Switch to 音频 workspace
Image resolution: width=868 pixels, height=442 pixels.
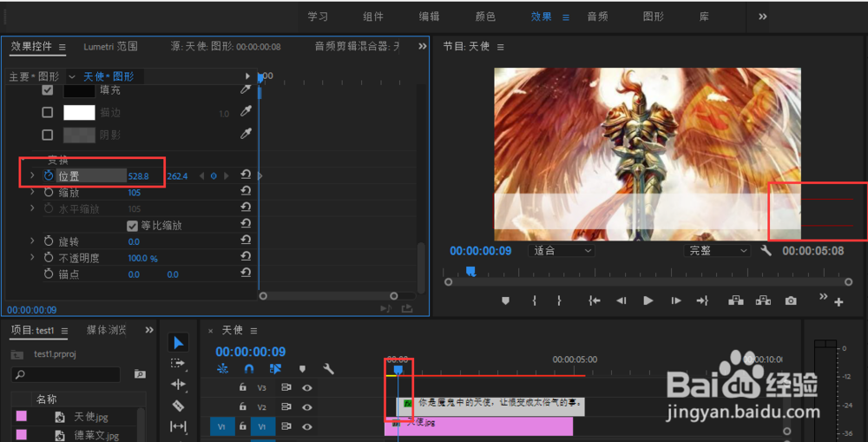point(598,16)
